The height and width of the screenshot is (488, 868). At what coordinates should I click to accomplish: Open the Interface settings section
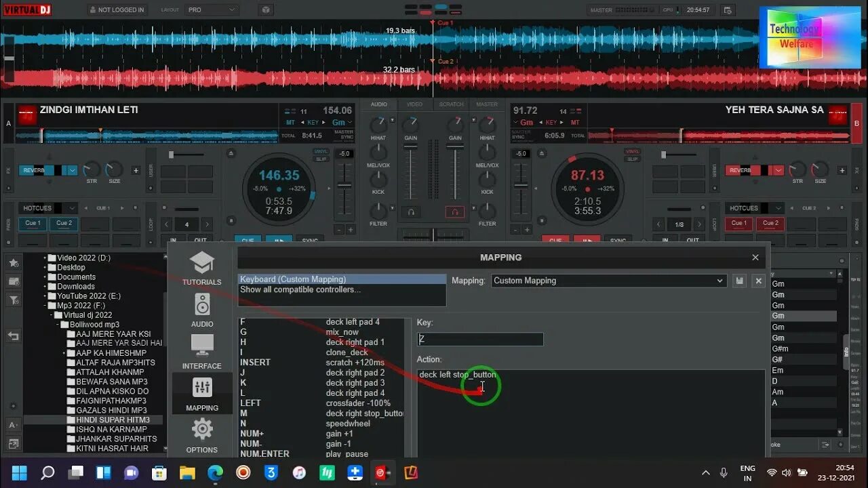[201, 352]
